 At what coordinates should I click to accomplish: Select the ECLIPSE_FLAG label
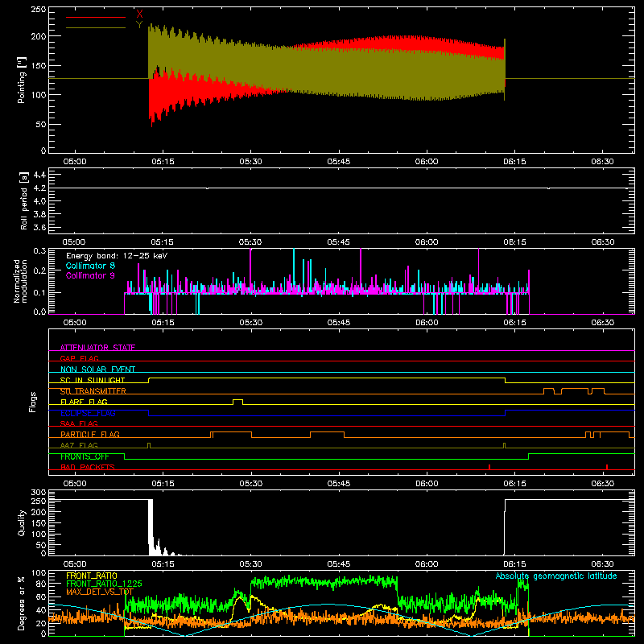click(88, 413)
